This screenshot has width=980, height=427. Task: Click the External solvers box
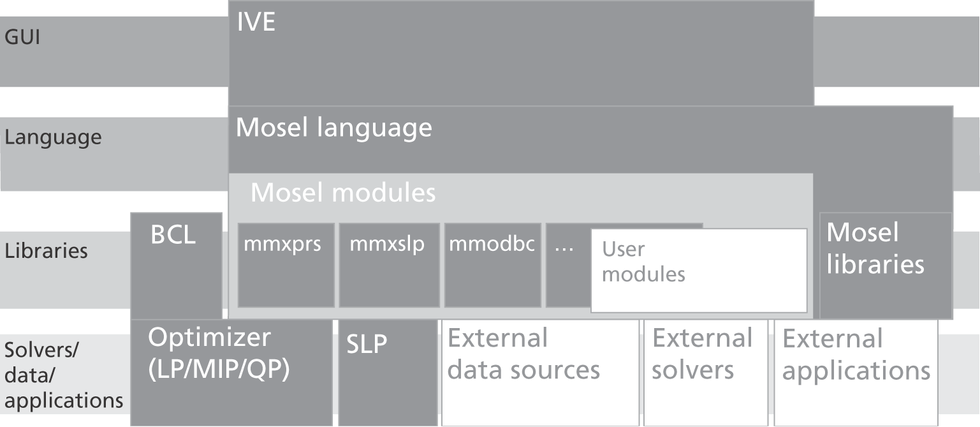click(x=705, y=372)
